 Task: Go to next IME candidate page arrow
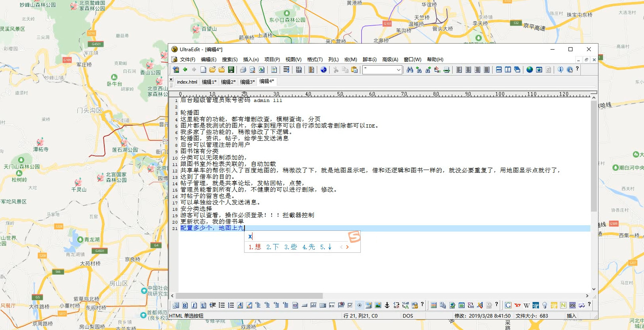[x=348, y=247]
